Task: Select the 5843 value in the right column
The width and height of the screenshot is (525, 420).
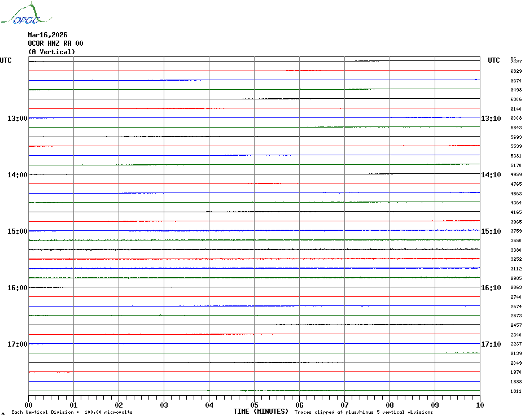Action: coord(516,128)
